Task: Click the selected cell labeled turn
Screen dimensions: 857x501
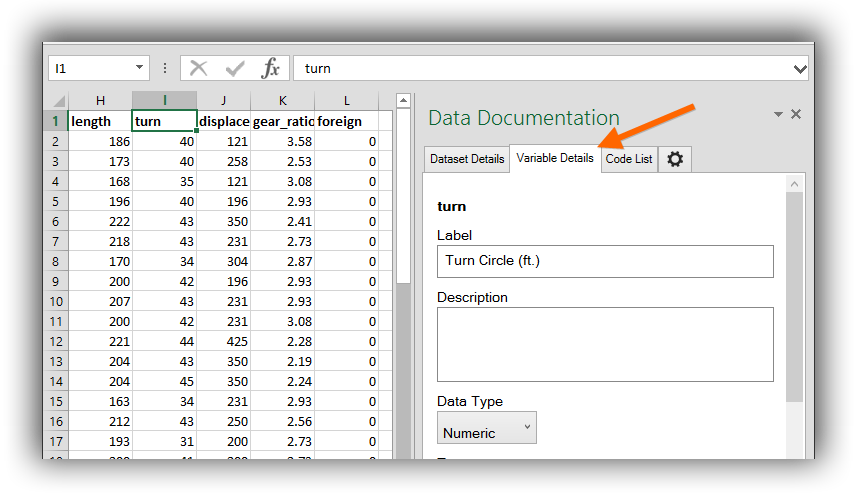Action: coord(165,121)
